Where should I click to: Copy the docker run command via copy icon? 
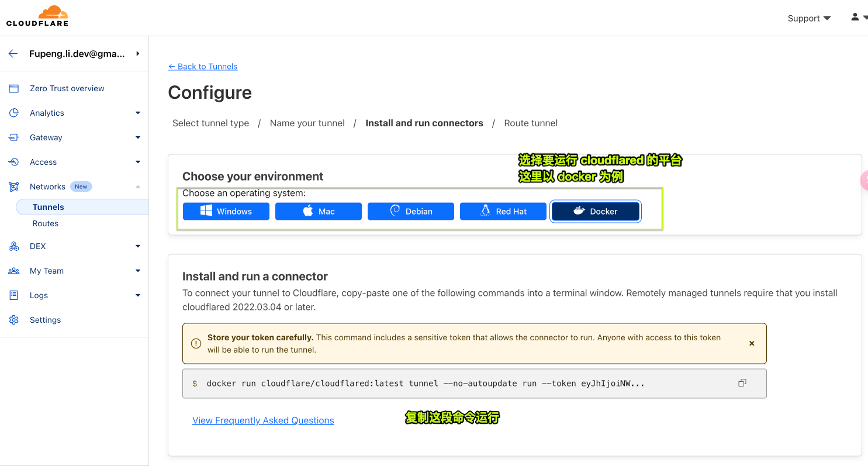click(742, 383)
